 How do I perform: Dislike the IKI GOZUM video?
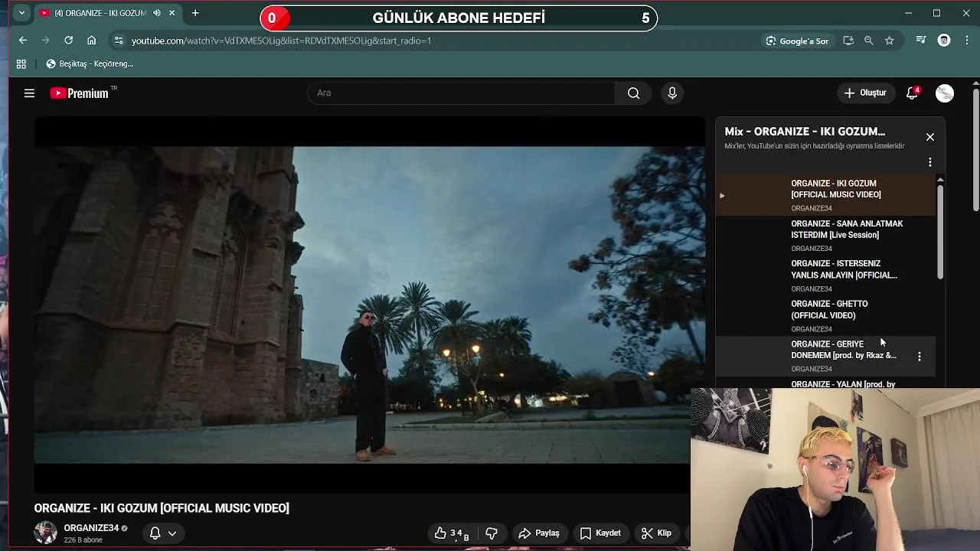[492, 533]
